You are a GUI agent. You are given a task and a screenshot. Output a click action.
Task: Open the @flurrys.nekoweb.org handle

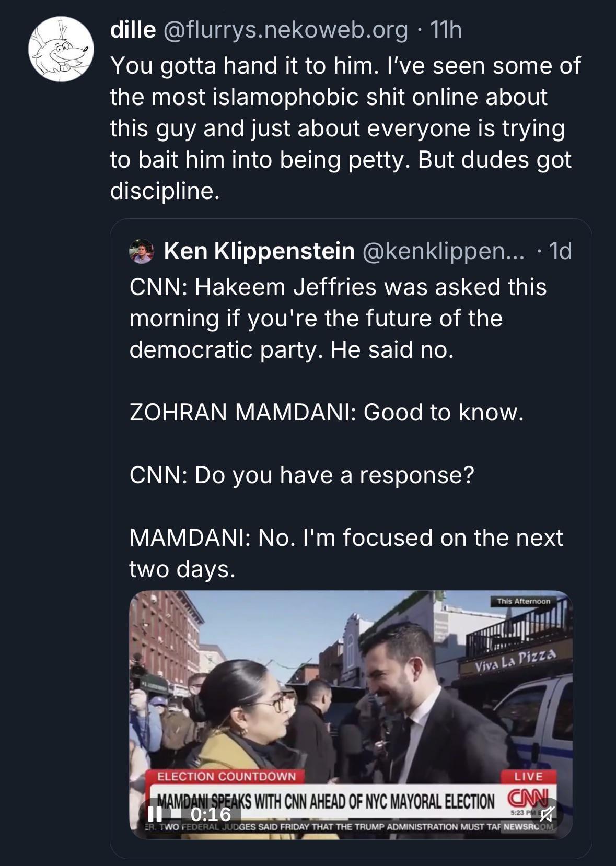[x=285, y=30]
